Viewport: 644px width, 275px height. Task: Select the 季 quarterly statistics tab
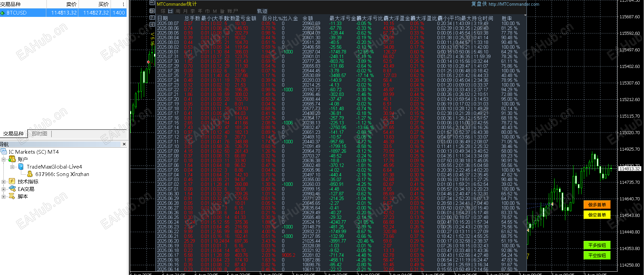[x=193, y=11]
